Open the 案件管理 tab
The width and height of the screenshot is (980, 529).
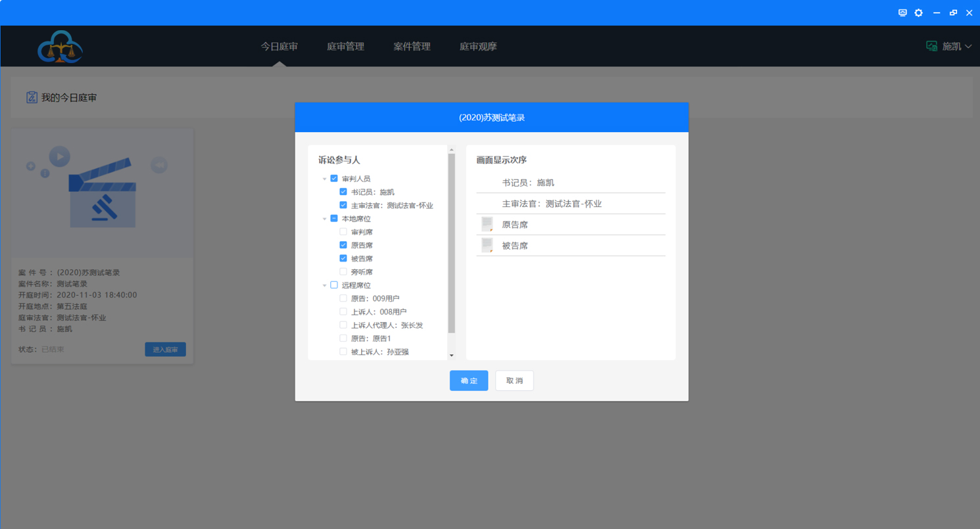point(412,47)
